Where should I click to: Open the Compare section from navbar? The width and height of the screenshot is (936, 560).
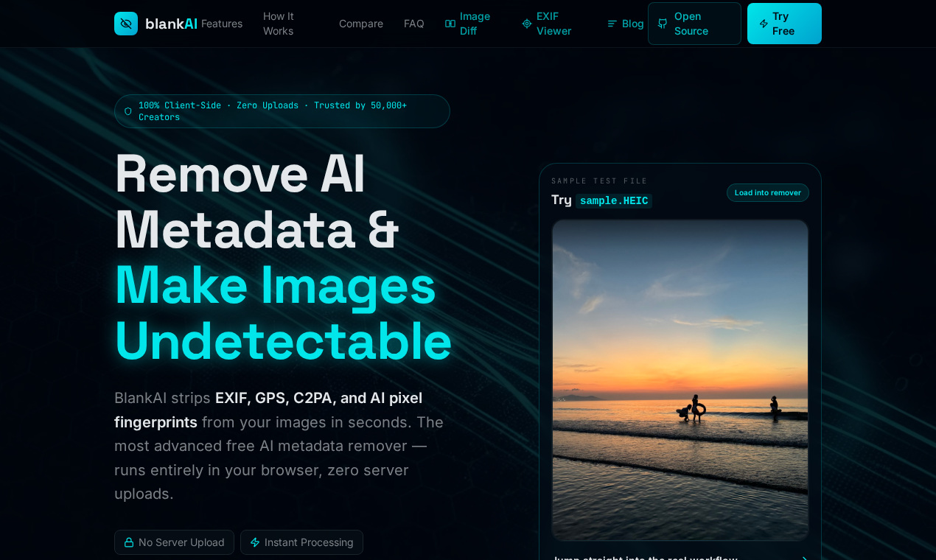pos(361,23)
